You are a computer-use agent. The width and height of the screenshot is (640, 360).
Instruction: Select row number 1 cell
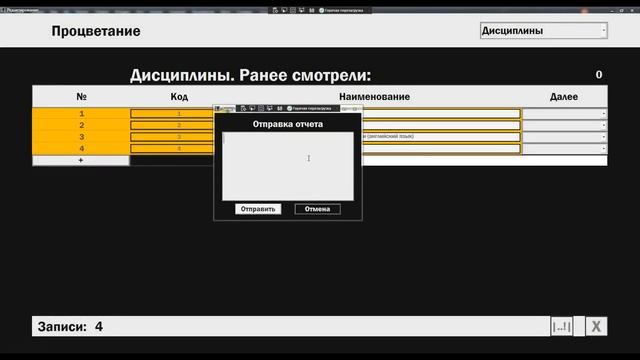tap(81, 113)
